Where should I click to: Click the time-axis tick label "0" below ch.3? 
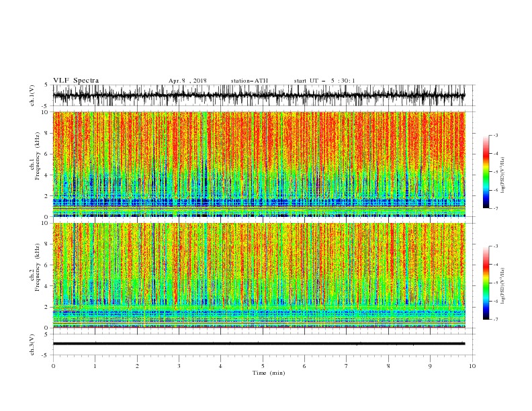(x=53, y=366)
